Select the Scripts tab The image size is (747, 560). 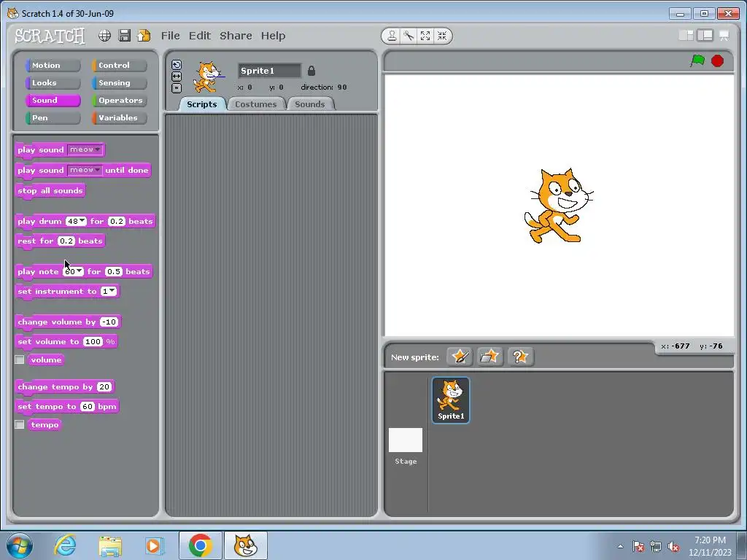coord(201,104)
